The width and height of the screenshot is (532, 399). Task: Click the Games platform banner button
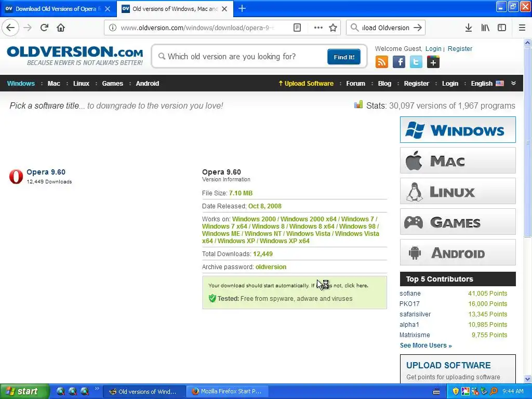point(458,222)
